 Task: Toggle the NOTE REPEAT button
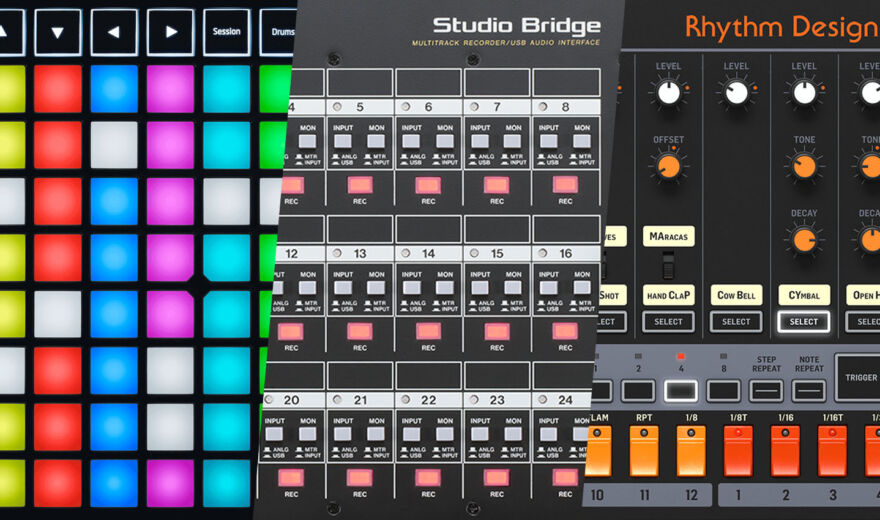809,391
